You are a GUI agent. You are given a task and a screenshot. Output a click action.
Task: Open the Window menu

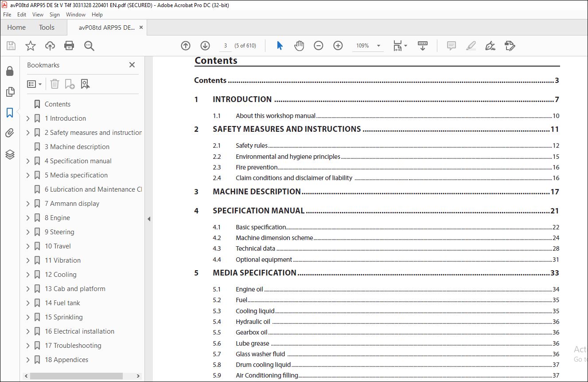click(x=76, y=15)
